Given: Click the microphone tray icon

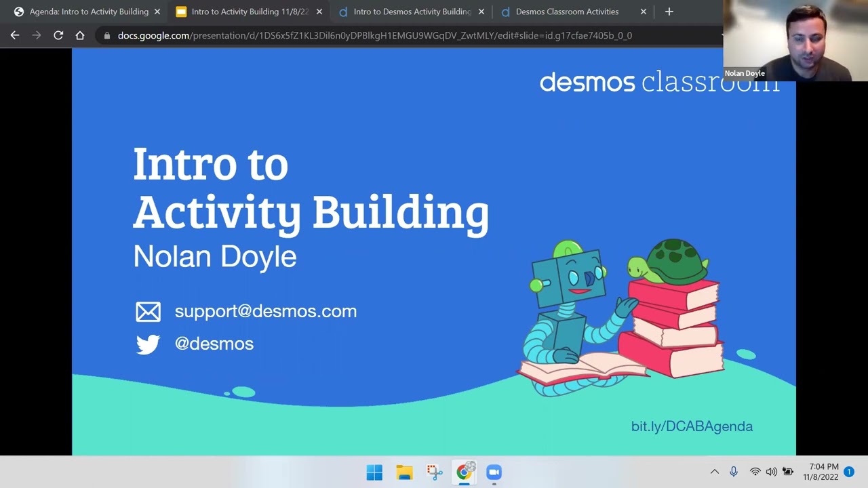Looking at the screenshot, I should coord(734,472).
